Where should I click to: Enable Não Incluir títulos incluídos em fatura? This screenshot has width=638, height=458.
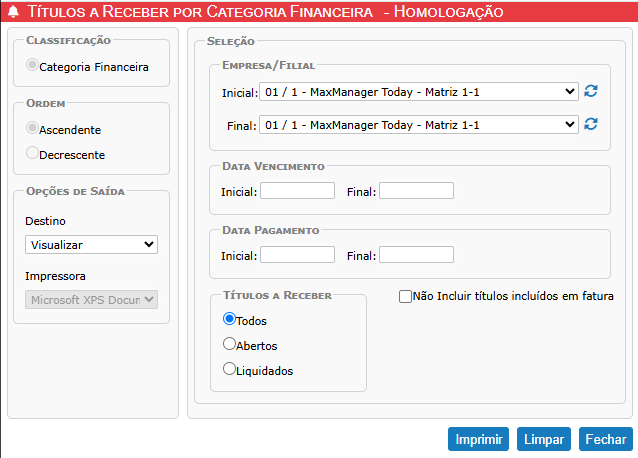[405, 297]
